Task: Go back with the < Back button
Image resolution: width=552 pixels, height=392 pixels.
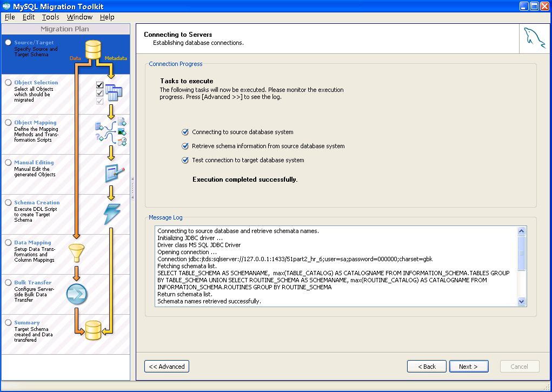Action: click(427, 366)
